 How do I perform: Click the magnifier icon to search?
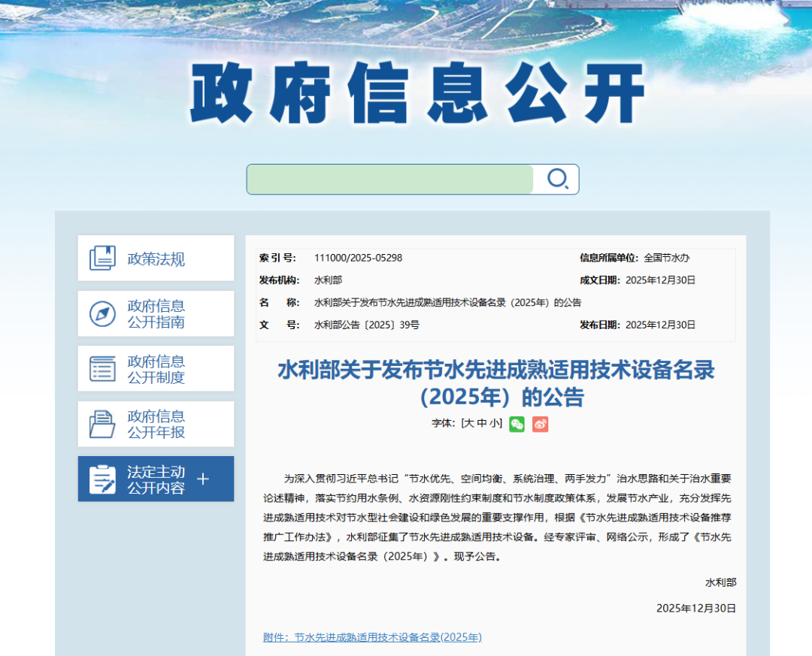tap(556, 179)
